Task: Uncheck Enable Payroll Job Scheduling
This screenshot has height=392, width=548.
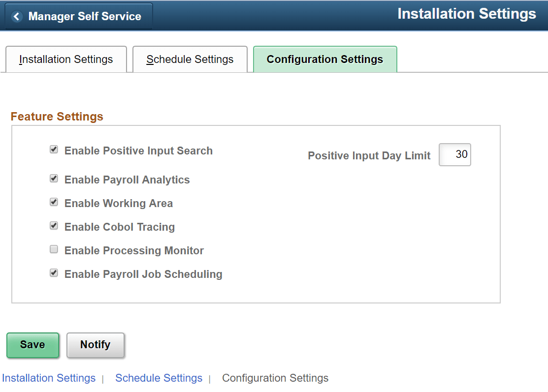Action: coord(54,272)
